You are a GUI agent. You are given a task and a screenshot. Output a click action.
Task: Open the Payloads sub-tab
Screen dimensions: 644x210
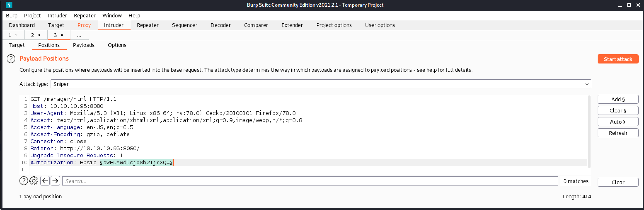(x=84, y=45)
